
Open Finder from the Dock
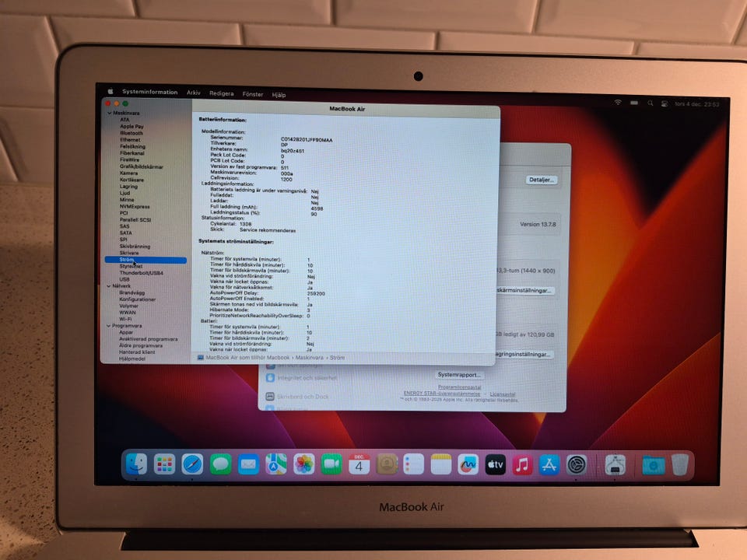coord(137,464)
